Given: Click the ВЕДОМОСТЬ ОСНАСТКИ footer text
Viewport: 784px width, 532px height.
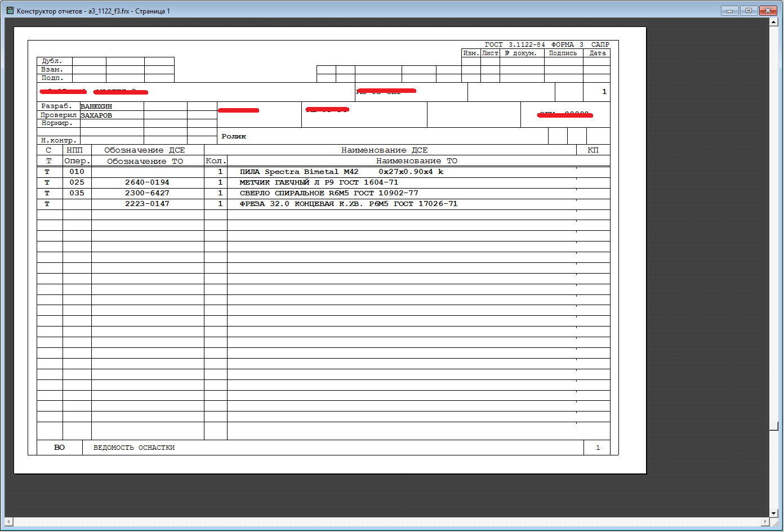Looking at the screenshot, I should point(134,448).
